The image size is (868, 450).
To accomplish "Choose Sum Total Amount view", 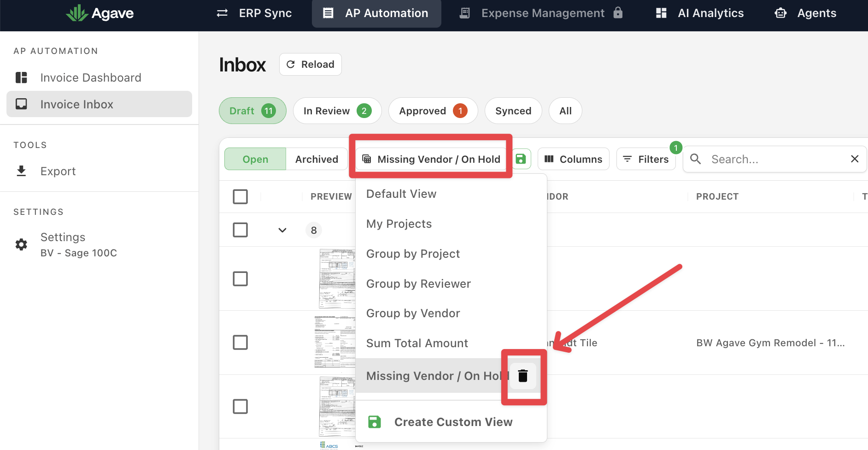I will (x=451, y=343).
